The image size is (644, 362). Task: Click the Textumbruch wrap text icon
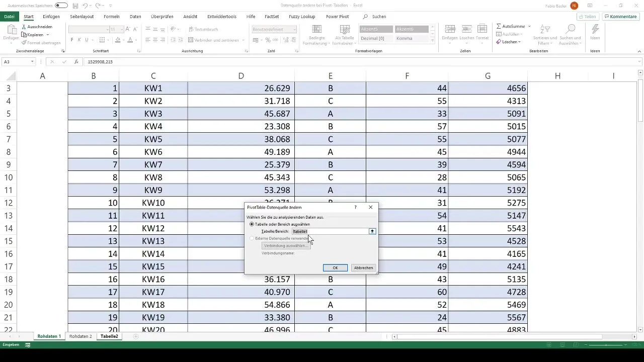click(203, 29)
